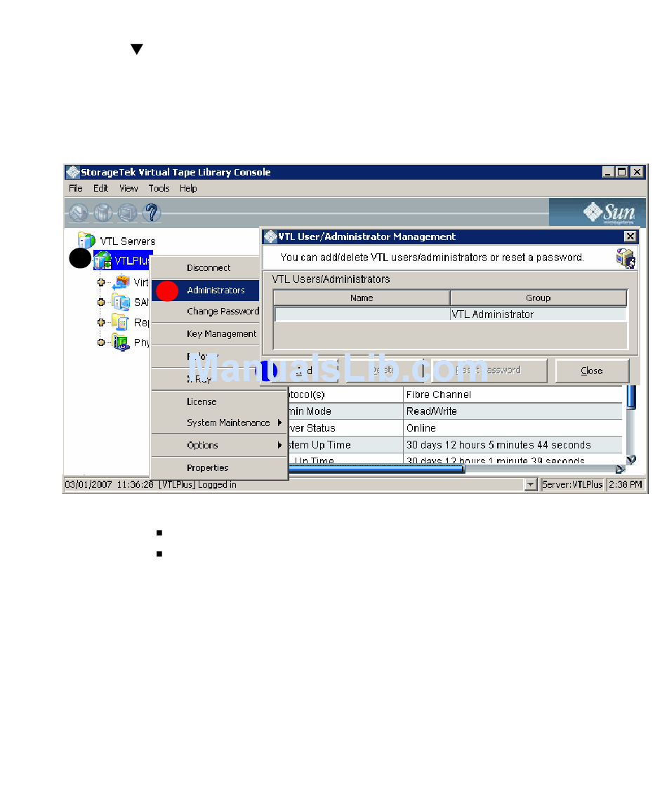
Task: Open the Options submenu arrow
Action: click(279, 445)
